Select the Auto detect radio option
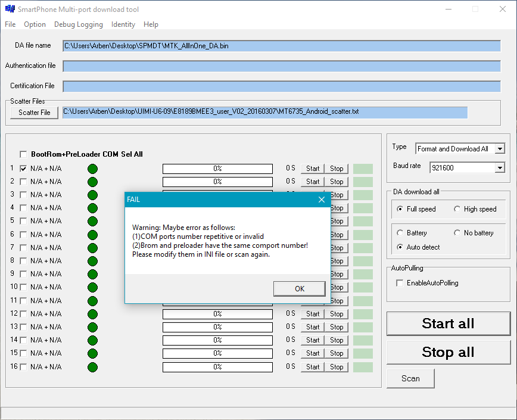Image resolution: width=517 pixels, height=420 pixels. tap(400, 247)
